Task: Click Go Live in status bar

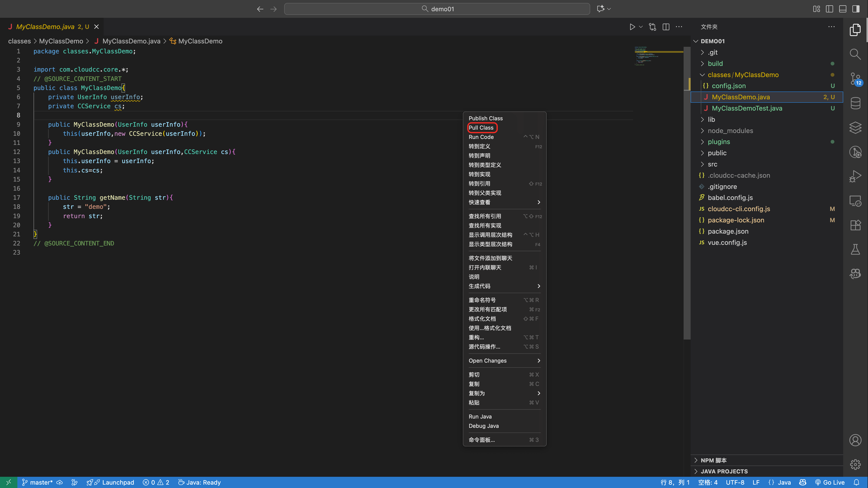Action: (x=830, y=482)
